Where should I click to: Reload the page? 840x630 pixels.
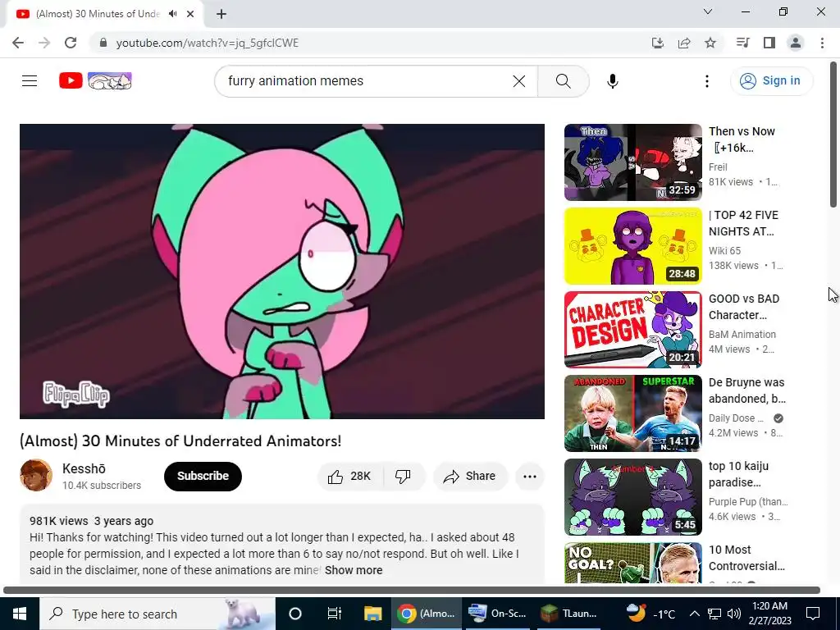pos(71,43)
